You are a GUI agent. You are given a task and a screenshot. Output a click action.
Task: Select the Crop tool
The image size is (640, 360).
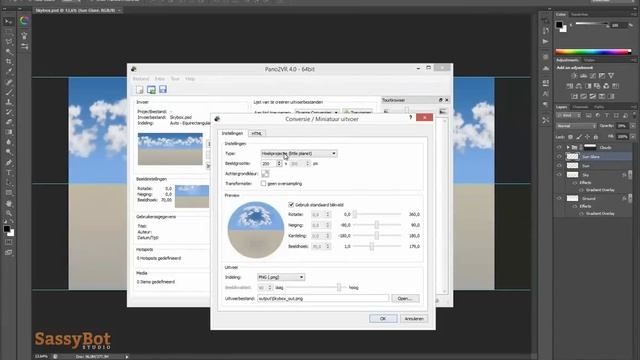tap(8, 62)
